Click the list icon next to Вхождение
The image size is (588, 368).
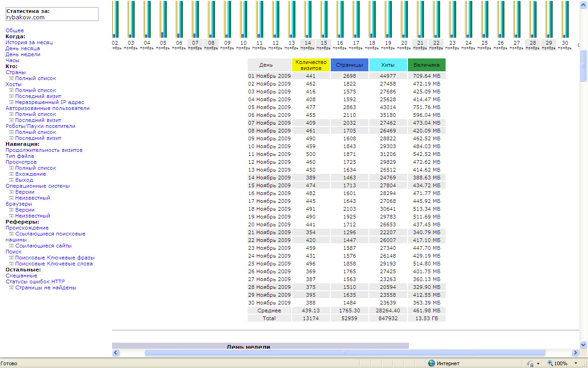click(x=11, y=174)
